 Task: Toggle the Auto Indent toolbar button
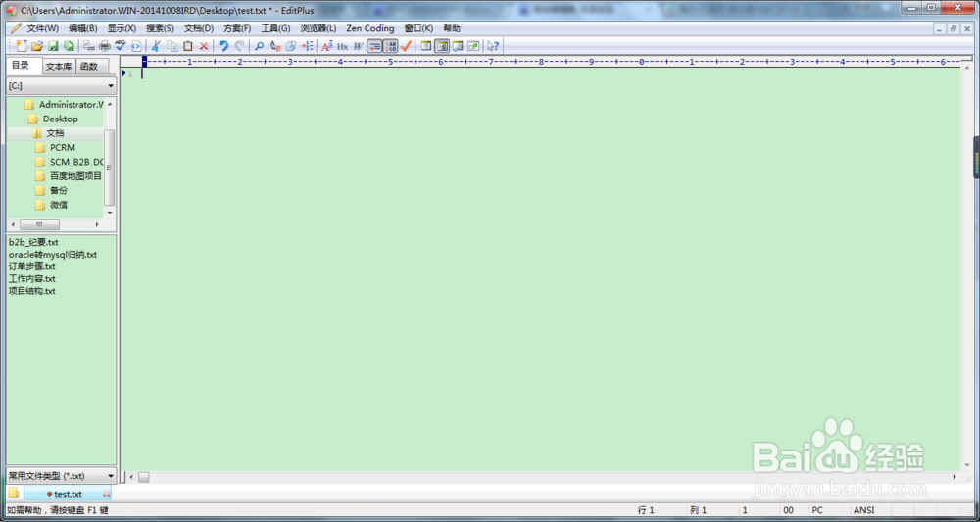[x=374, y=46]
